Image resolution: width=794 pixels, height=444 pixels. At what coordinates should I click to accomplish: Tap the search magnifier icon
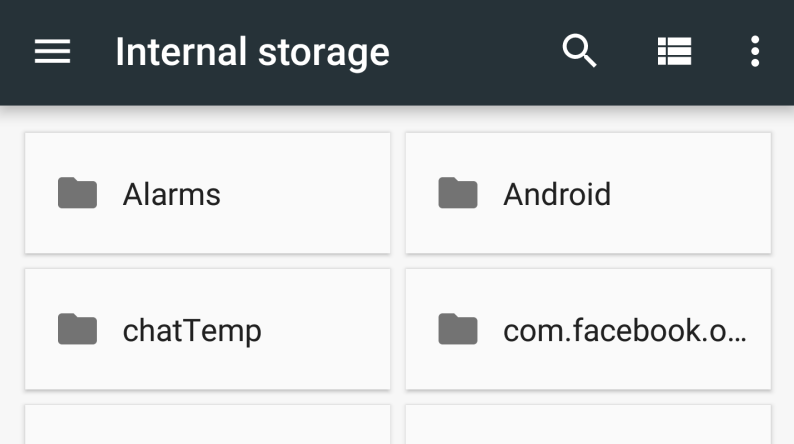(579, 51)
